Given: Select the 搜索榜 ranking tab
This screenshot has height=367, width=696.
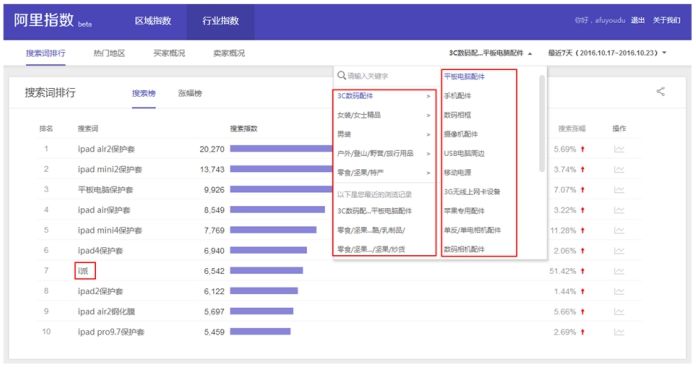Looking at the screenshot, I should [144, 93].
